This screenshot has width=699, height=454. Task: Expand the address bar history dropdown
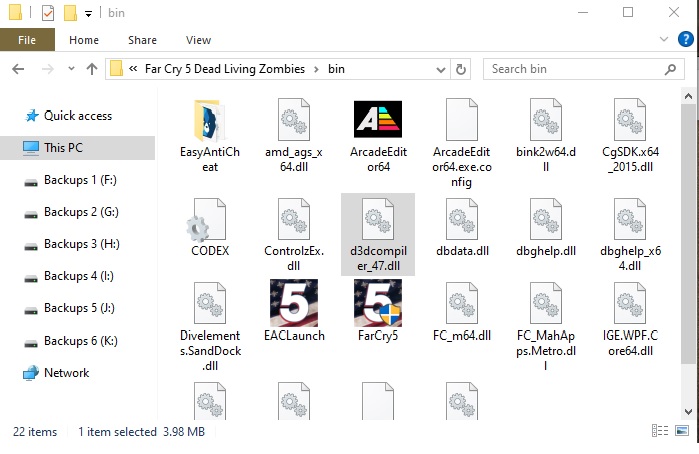coord(441,70)
